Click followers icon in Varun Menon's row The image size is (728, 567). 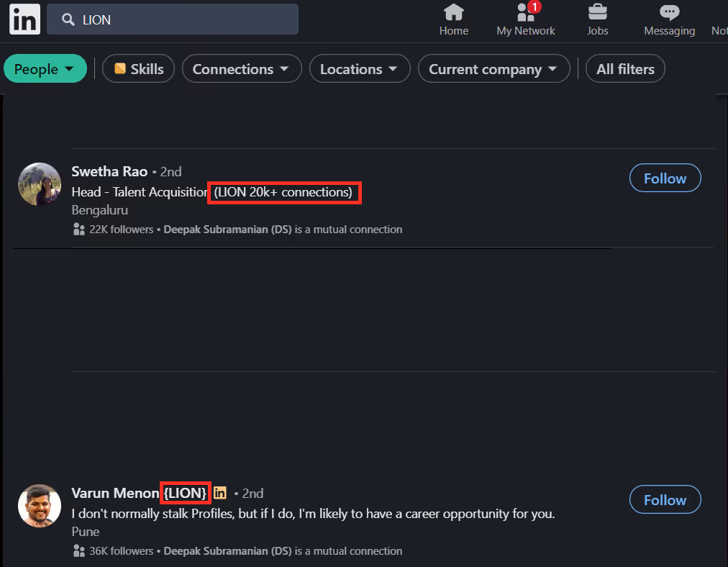coord(79,551)
